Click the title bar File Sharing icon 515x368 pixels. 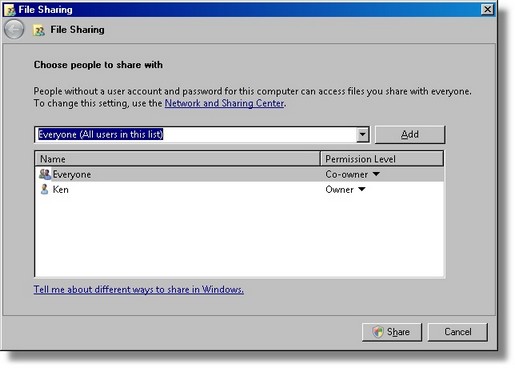click(10, 10)
